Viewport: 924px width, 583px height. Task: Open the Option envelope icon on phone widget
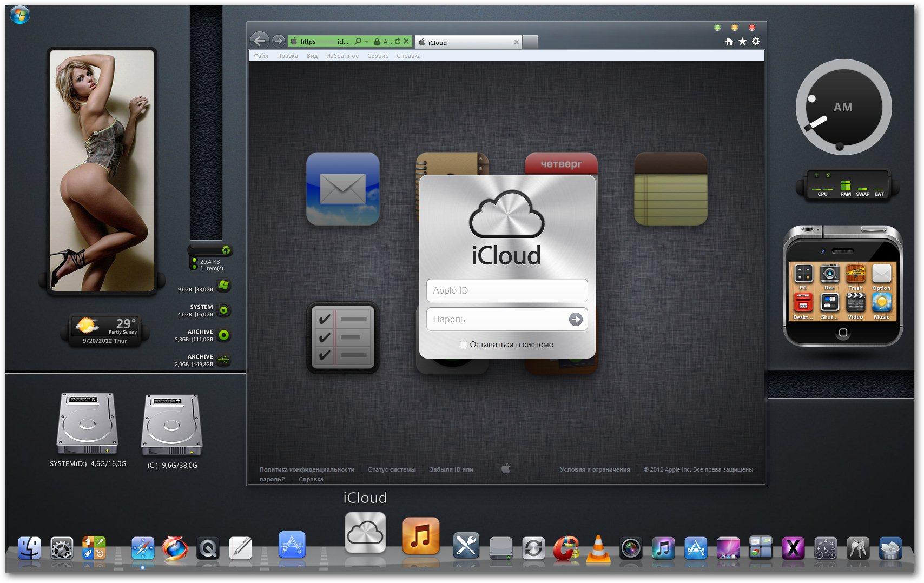[x=881, y=274]
